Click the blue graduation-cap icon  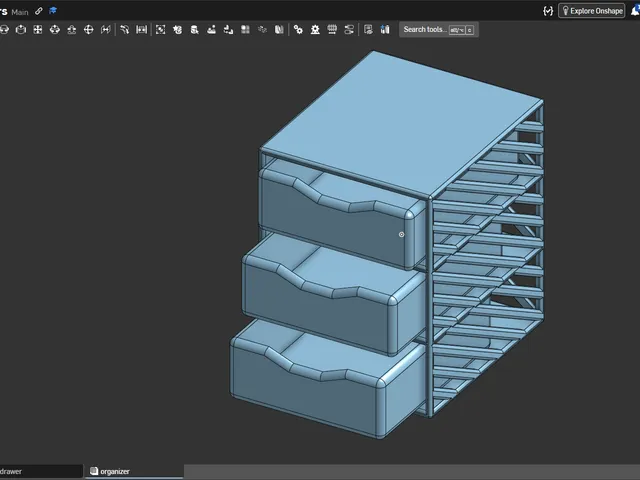[x=53, y=11]
